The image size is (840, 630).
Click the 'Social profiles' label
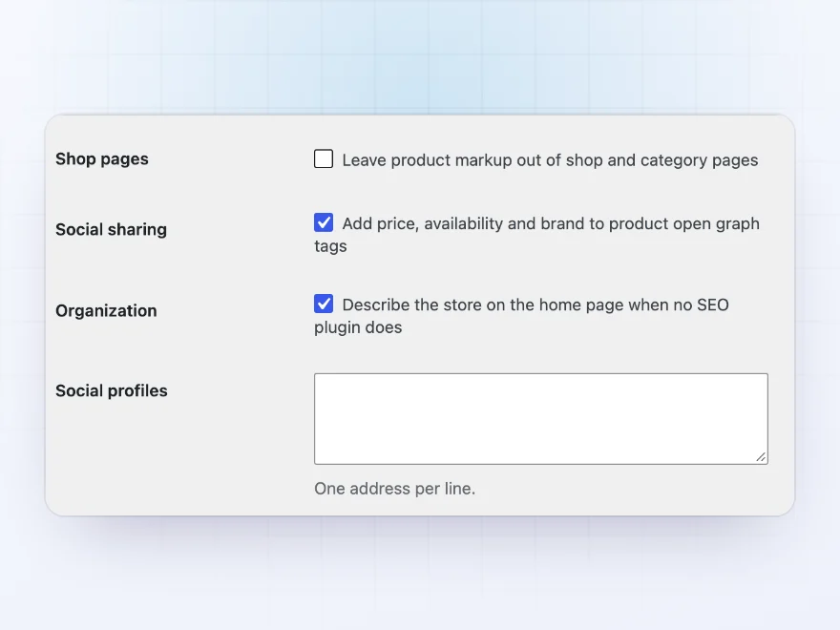[x=112, y=390]
